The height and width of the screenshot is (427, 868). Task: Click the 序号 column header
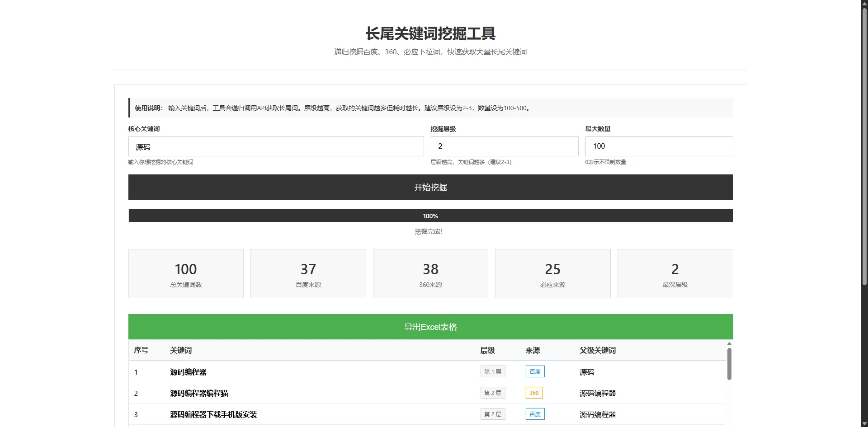pyautogui.click(x=141, y=350)
